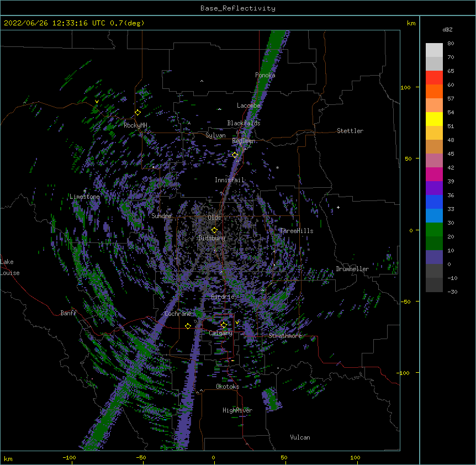Click the Strathmore label
This screenshot has height=465, width=476.
tap(285, 336)
